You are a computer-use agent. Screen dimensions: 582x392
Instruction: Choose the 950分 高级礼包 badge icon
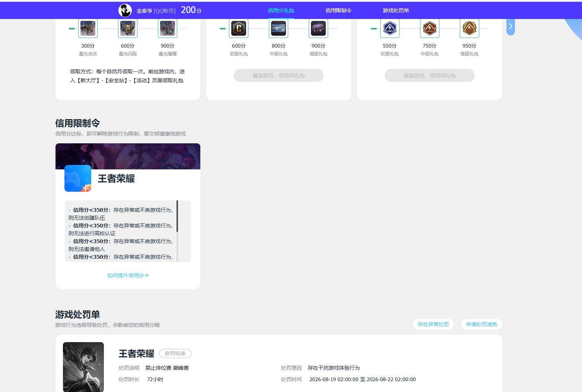click(x=470, y=28)
